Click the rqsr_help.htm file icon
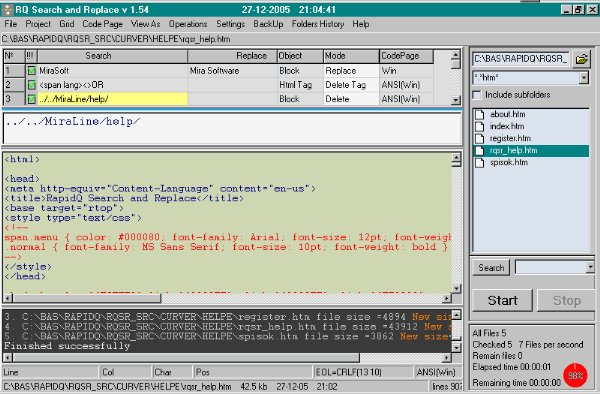This screenshot has width=600, height=394. [480, 150]
